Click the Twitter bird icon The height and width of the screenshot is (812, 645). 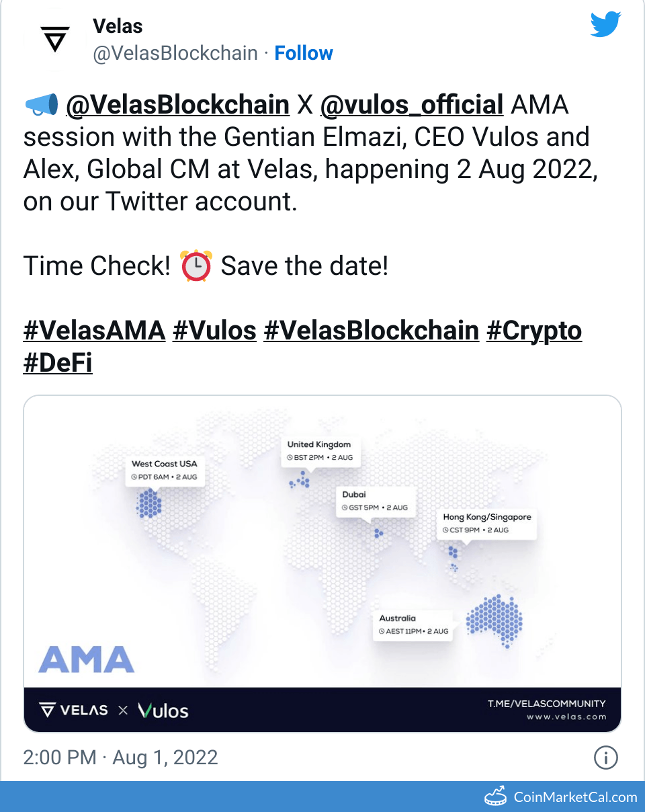(605, 24)
